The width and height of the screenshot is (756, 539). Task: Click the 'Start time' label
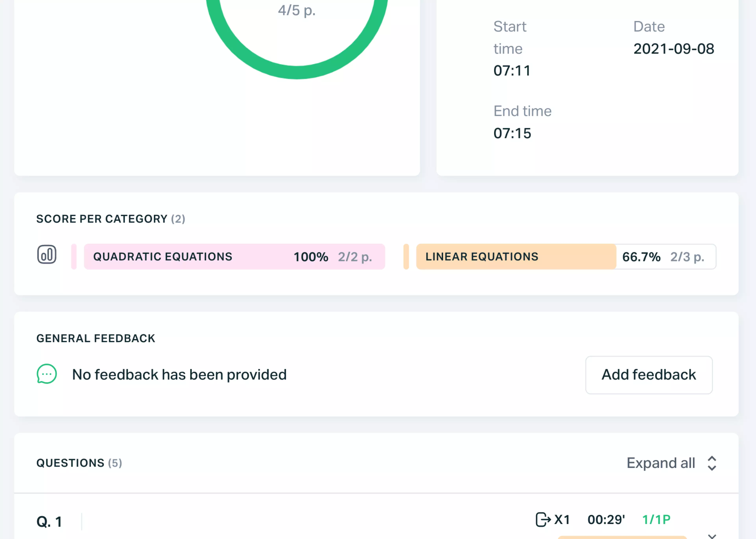point(510,37)
